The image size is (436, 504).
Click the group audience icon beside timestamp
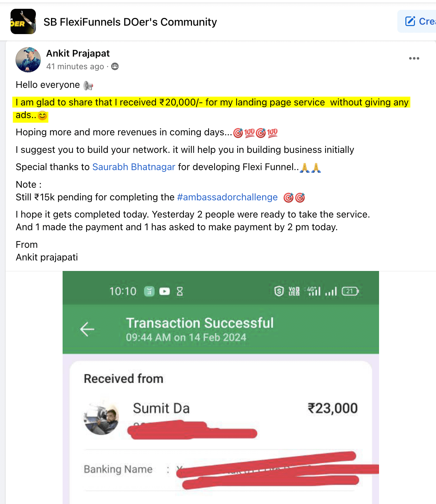pos(115,66)
